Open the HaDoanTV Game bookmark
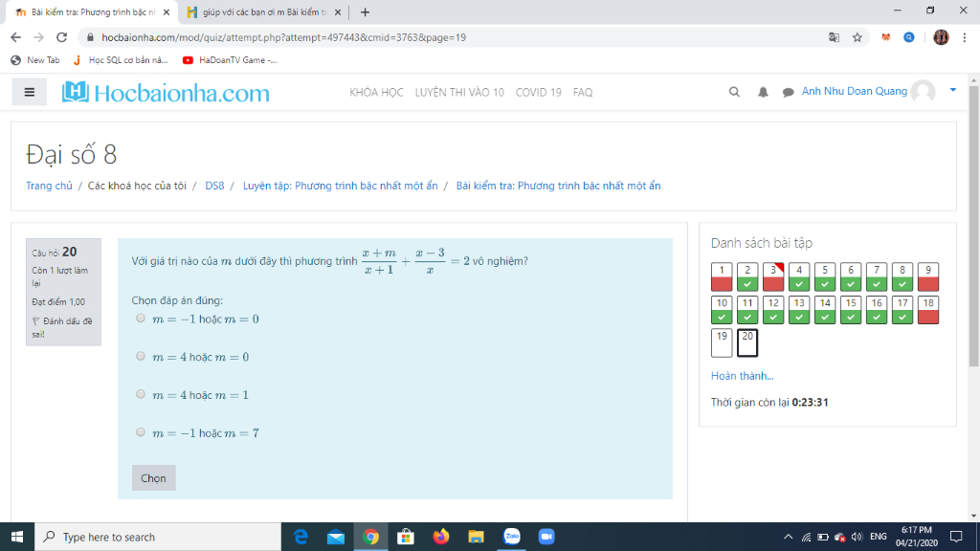The width and height of the screenshot is (980, 551). [x=230, y=60]
